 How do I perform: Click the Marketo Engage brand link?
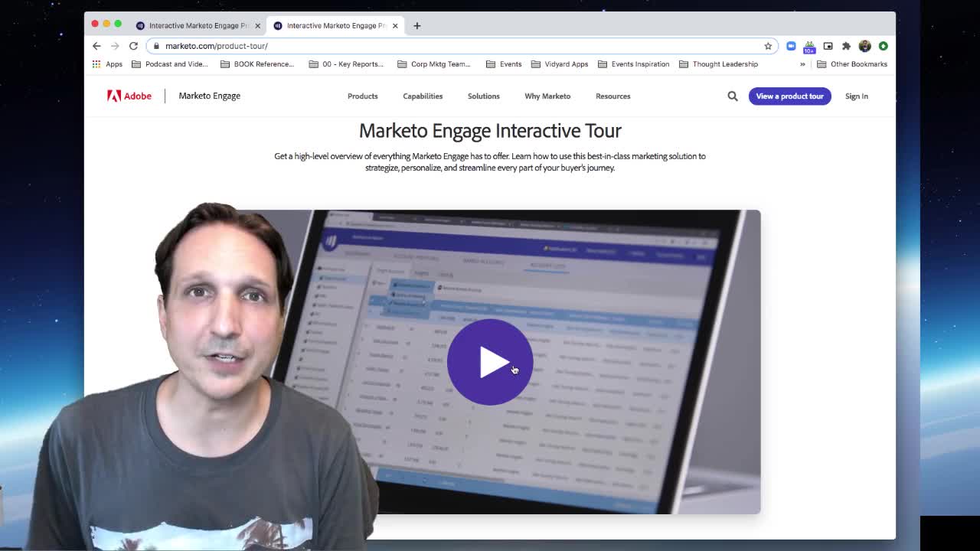209,96
